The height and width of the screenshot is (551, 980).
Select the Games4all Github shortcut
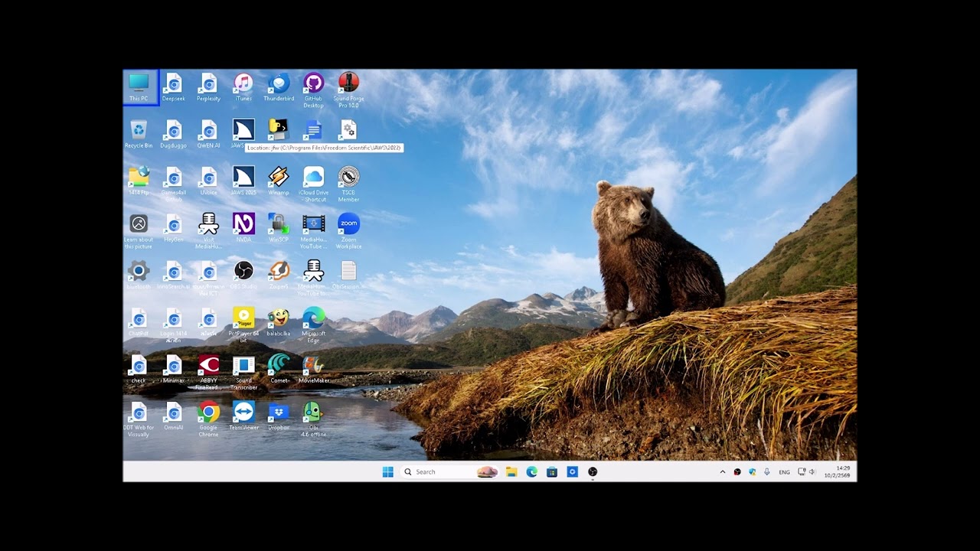pyautogui.click(x=174, y=184)
